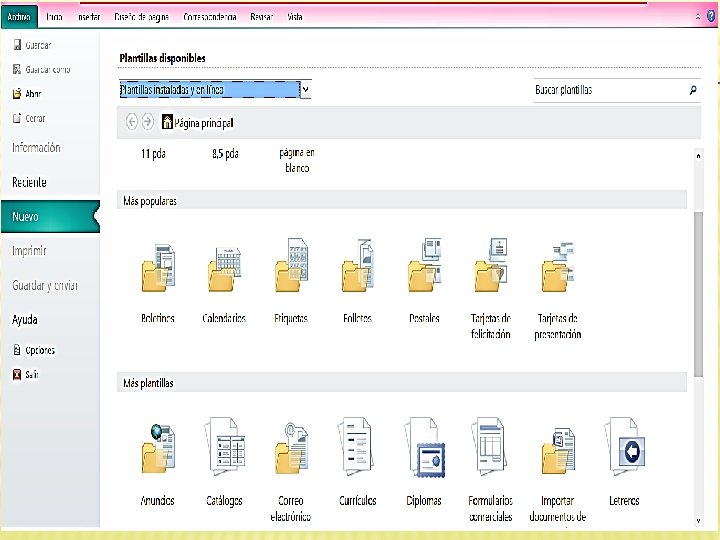Switch to the Insertar tab
This screenshot has width=720, height=540.
coord(89,17)
